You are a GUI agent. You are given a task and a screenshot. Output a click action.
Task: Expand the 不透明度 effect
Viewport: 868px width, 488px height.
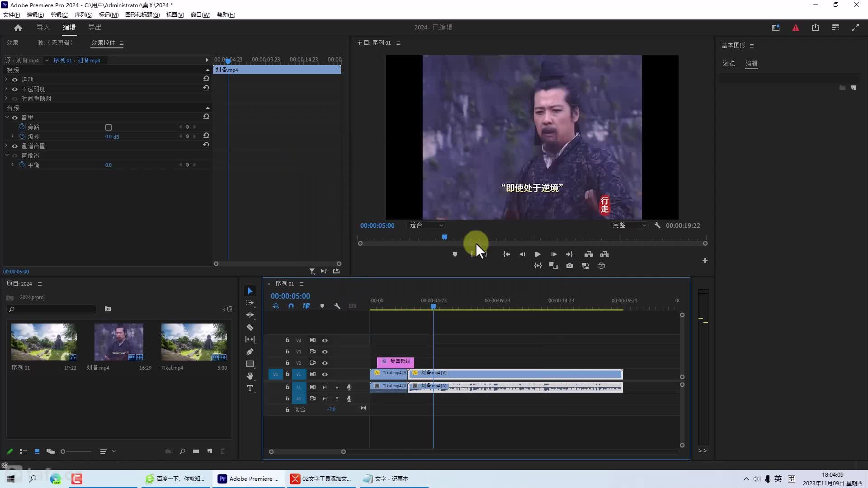(x=6, y=89)
